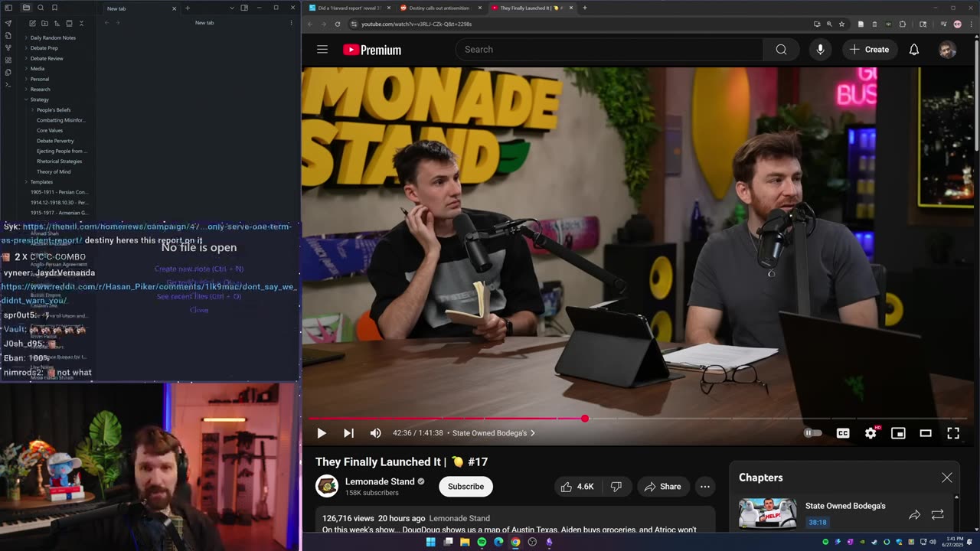Open the YouTube account avatar menu
The height and width of the screenshot is (551, 980).
[947, 50]
